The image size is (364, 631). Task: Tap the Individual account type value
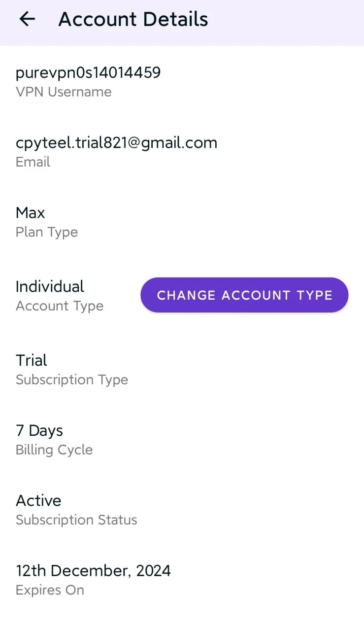(x=50, y=286)
